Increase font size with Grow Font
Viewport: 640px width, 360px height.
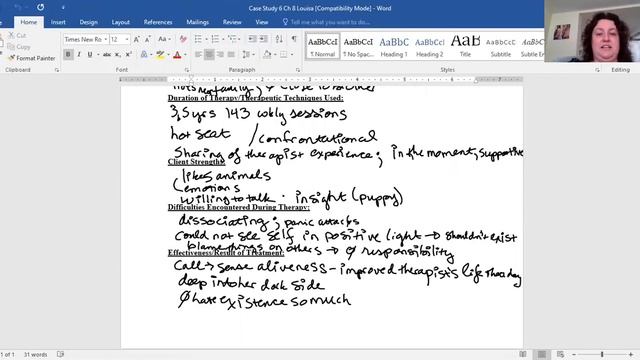tap(137, 39)
